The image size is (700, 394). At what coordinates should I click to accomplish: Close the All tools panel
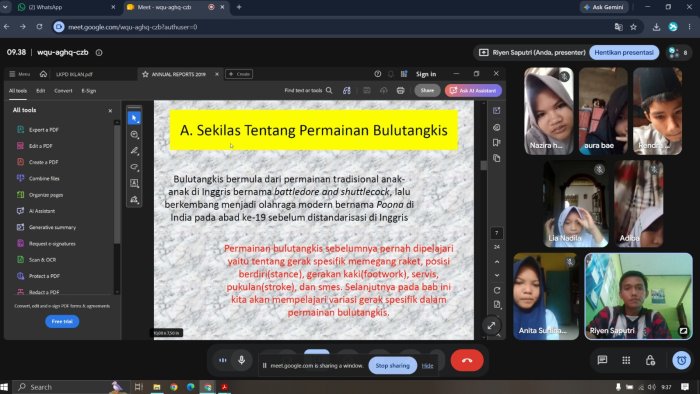(110, 111)
